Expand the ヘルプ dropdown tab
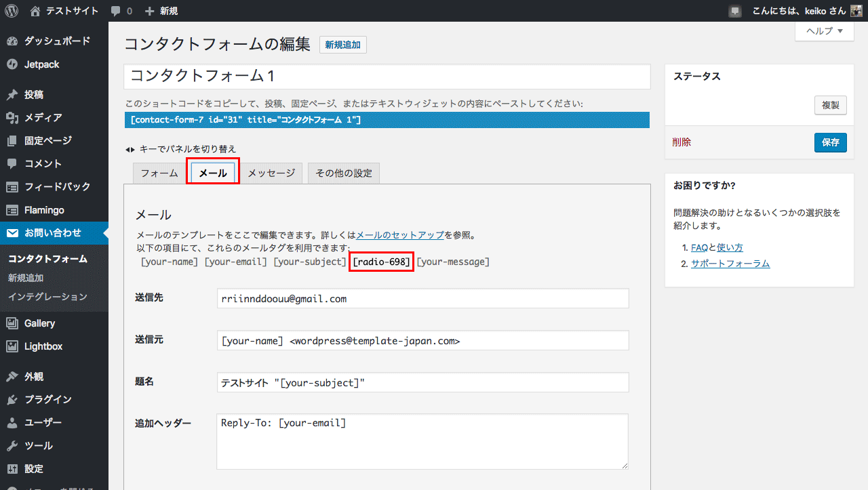 825,31
